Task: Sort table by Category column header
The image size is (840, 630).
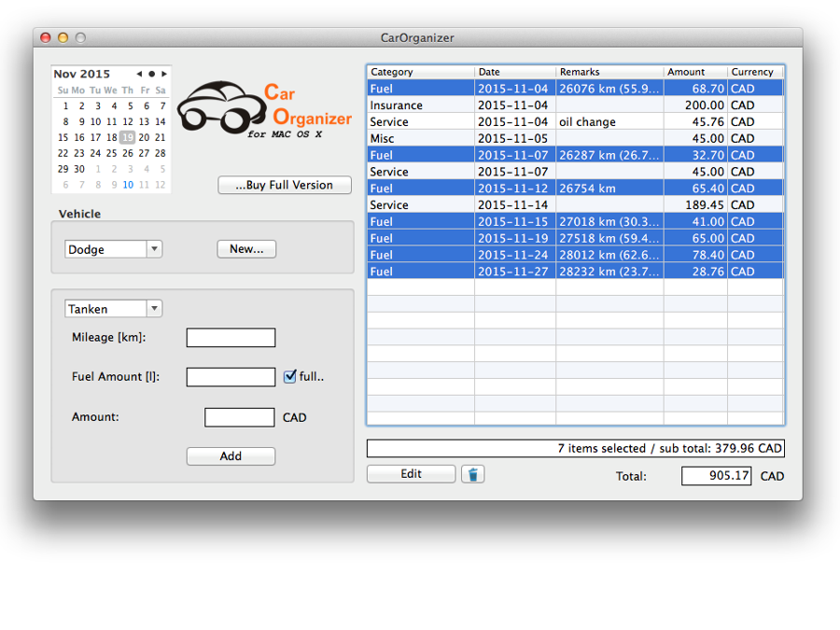Action: coord(420,72)
